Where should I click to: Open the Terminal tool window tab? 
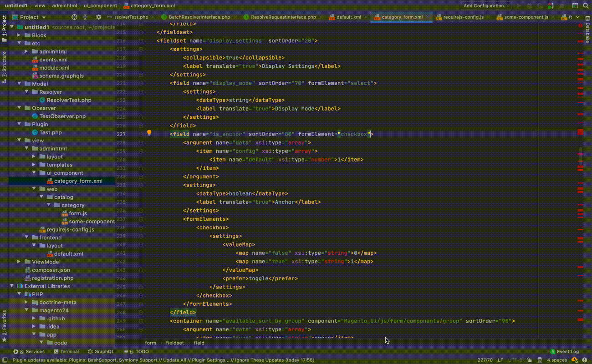[x=66, y=351]
